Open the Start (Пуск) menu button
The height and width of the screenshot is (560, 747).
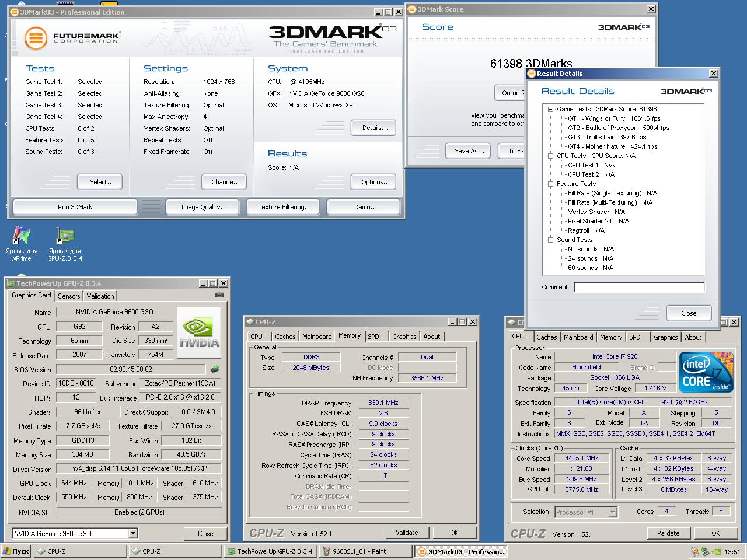[x=16, y=551]
